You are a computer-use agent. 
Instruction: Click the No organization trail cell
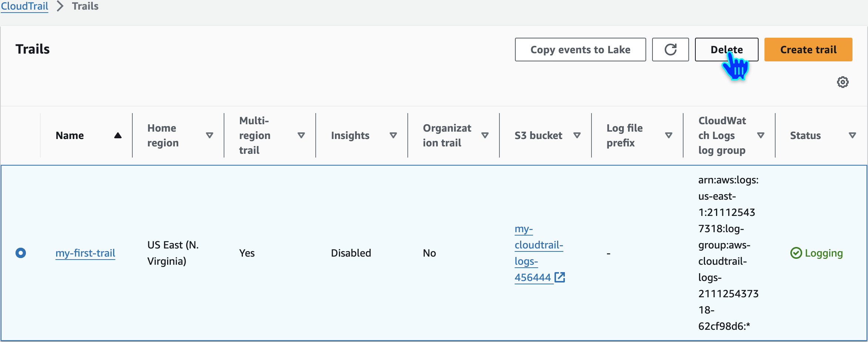[x=429, y=253]
